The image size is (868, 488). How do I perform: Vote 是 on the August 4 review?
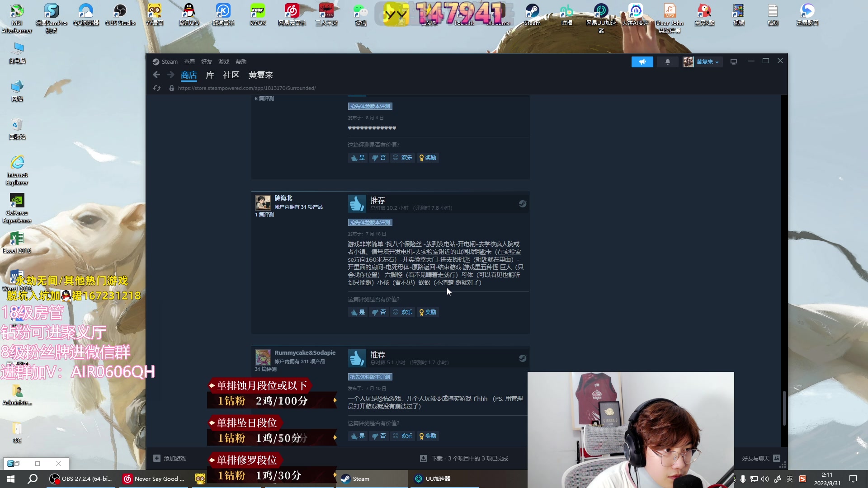point(358,158)
